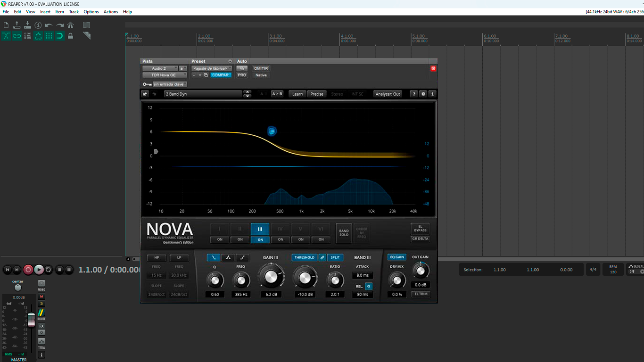Image resolution: width=644 pixels, height=362 pixels.
Task: Open master track FX button
Action: [41, 326]
